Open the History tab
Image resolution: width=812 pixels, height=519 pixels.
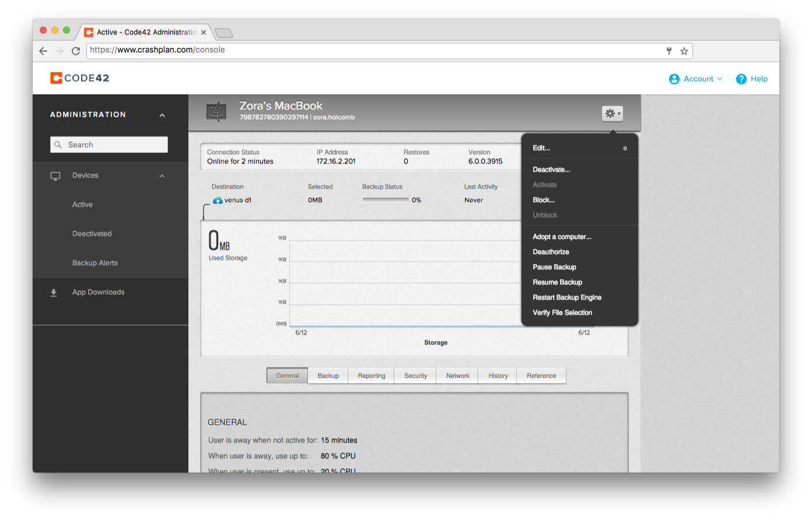point(498,376)
